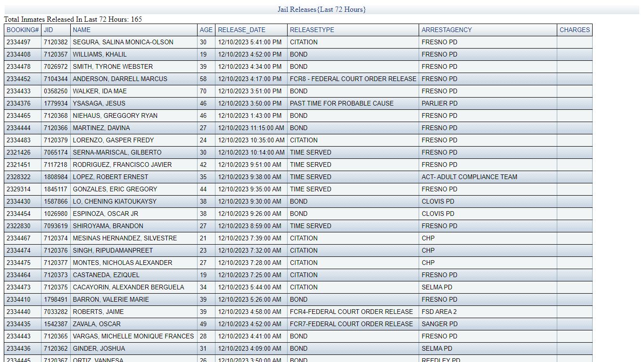This screenshot has height=362, width=644.
Task: Select name LOPEZ, ROBERT ERNEST
Action: point(110,177)
